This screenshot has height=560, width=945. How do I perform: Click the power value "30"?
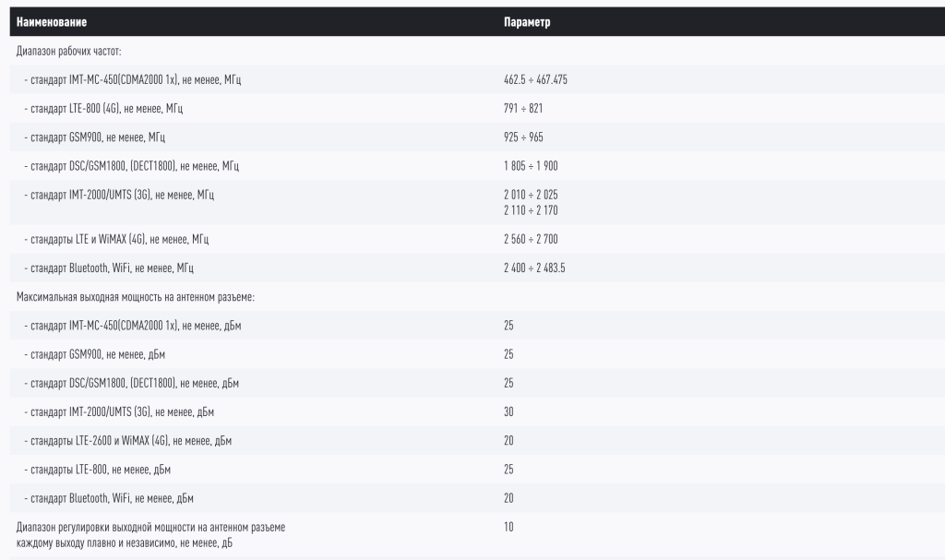[508, 411]
